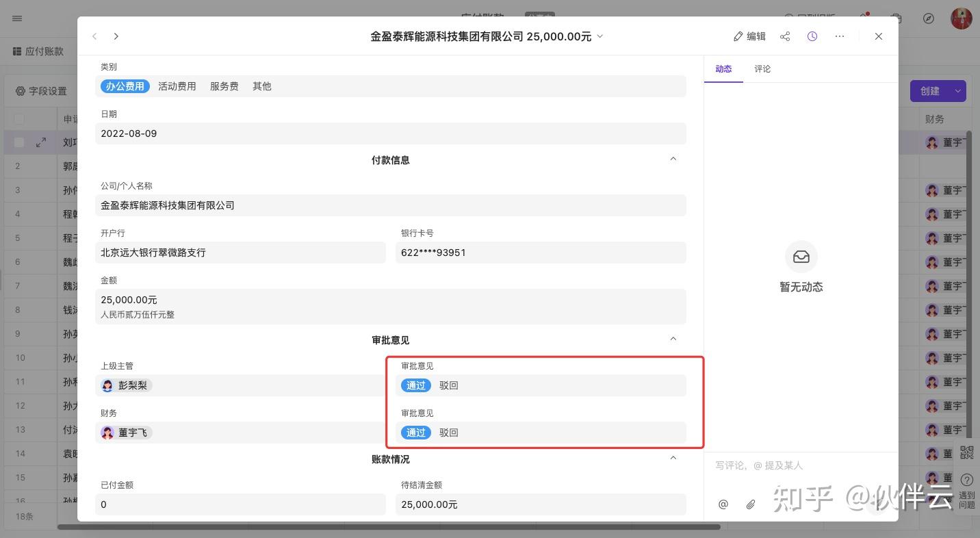Click the 银行卡号 field
The image size is (980, 538).
[541, 253]
